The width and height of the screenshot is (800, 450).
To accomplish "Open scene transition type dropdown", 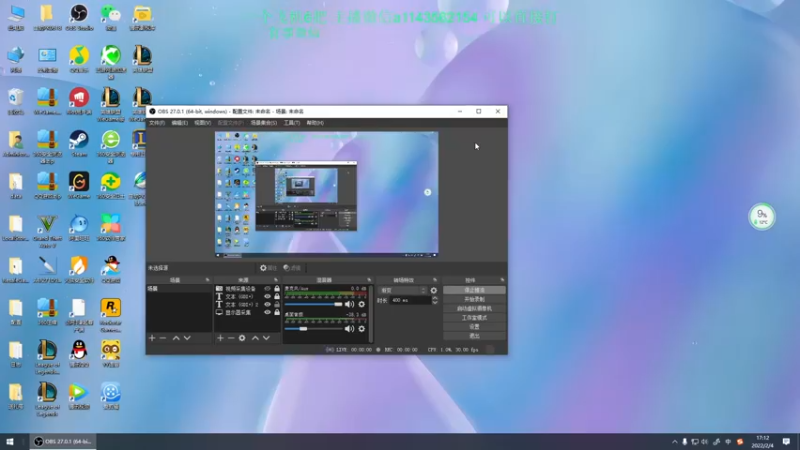I will coord(403,290).
